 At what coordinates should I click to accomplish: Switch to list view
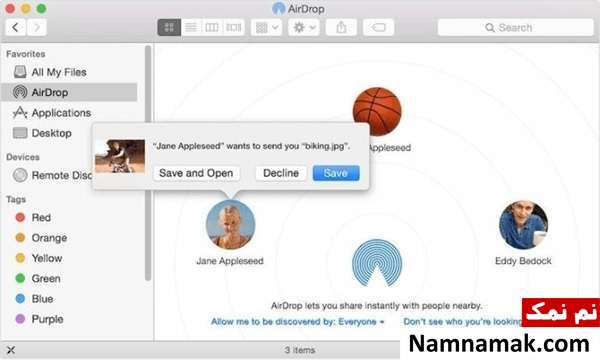click(191, 28)
